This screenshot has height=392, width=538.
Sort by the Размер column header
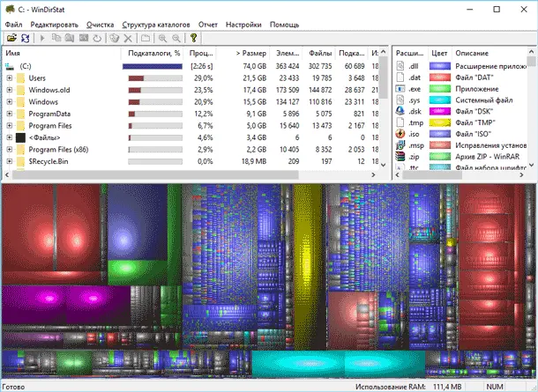(244, 53)
